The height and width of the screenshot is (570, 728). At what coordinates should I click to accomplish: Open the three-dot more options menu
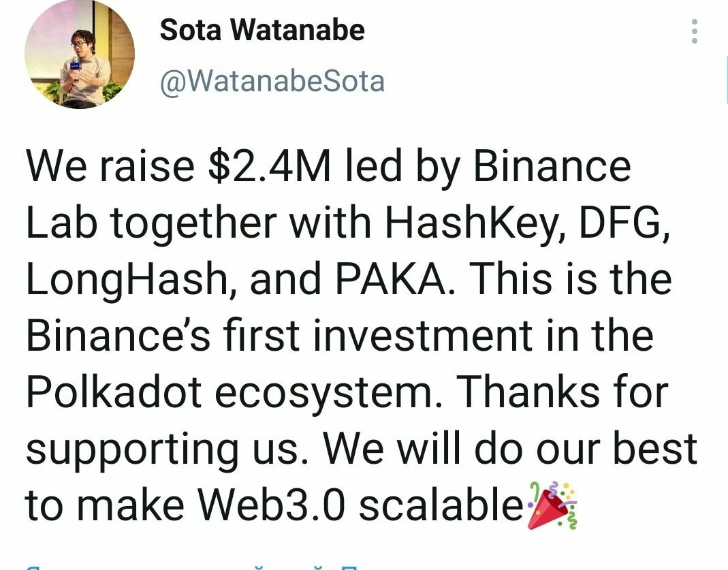click(x=695, y=31)
